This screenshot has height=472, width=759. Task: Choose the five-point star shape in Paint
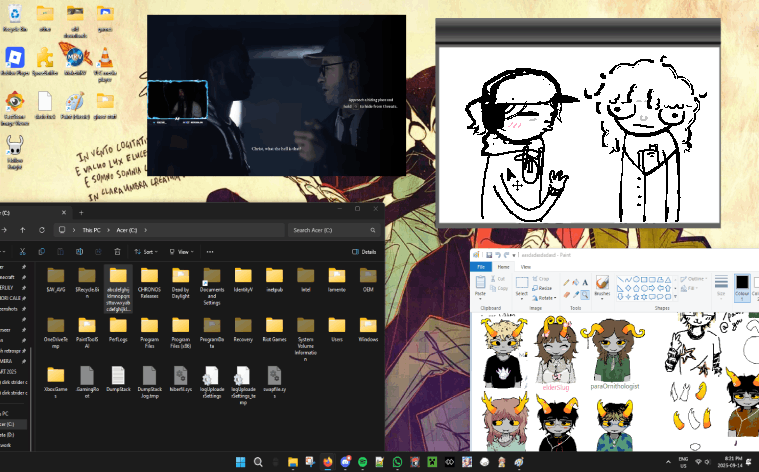(636, 297)
